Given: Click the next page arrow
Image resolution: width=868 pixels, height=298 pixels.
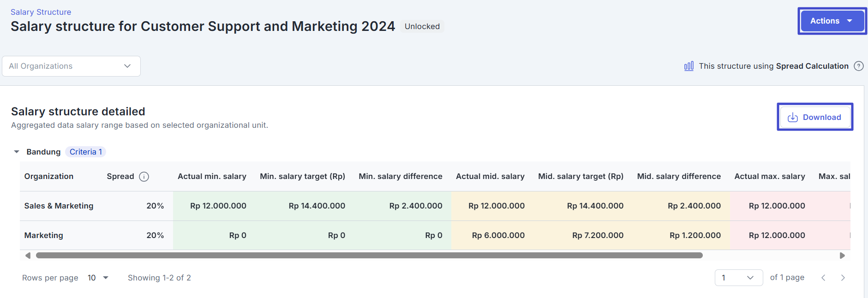Looking at the screenshot, I should click(x=843, y=278).
